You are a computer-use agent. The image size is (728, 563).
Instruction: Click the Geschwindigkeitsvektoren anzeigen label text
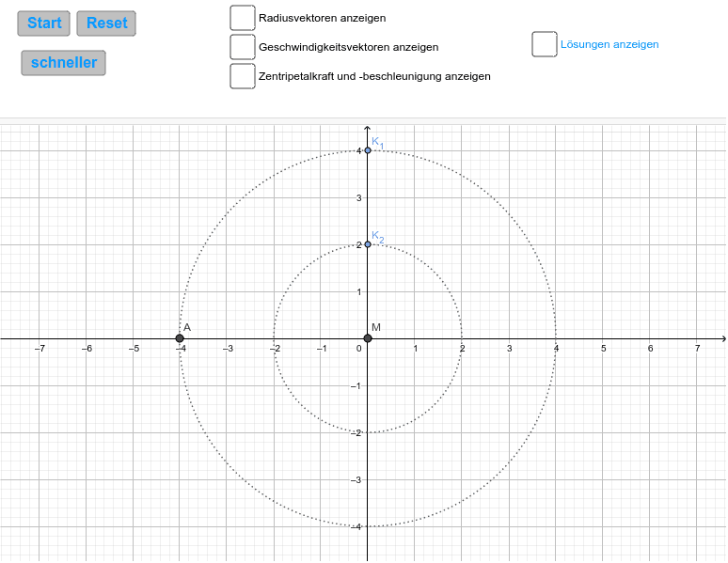pos(349,47)
